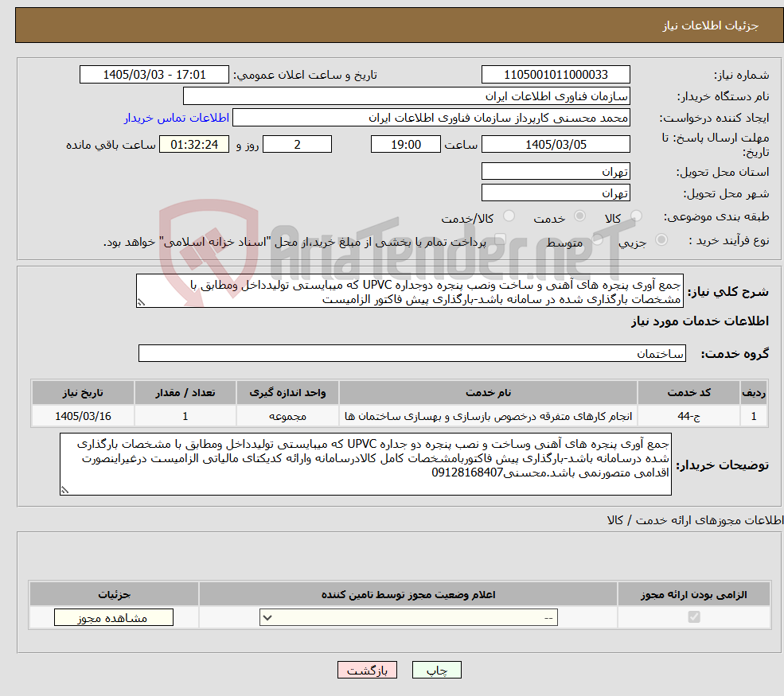Click the delivery city field تهران
The height and width of the screenshot is (696, 784).
pyautogui.click(x=556, y=192)
